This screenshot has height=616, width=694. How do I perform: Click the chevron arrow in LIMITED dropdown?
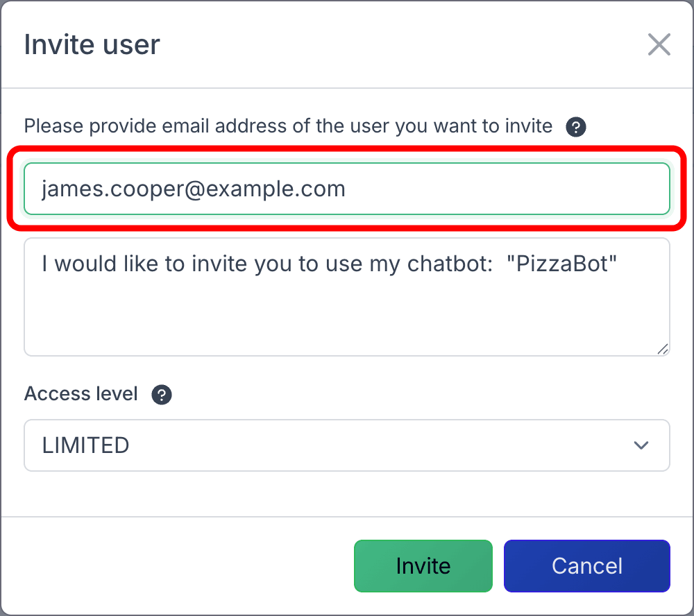pyautogui.click(x=641, y=445)
